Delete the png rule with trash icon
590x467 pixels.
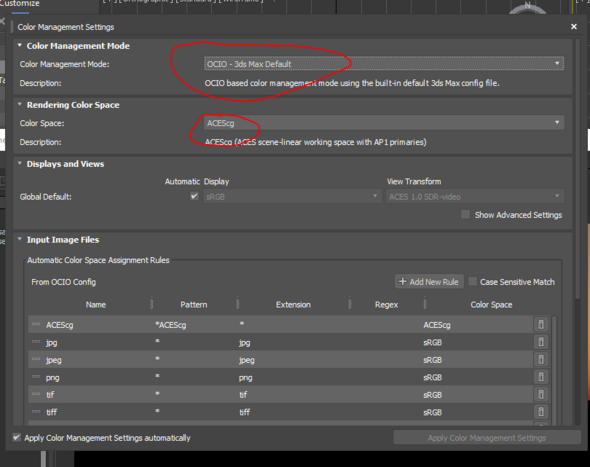point(541,377)
